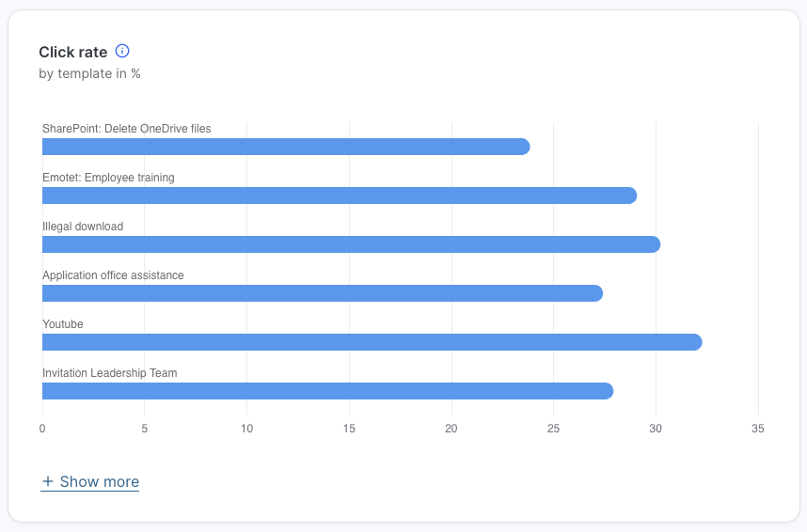The width and height of the screenshot is (807, 532).
Task: Select the Invitation Leadership Team bar
Action: (327, 391)
